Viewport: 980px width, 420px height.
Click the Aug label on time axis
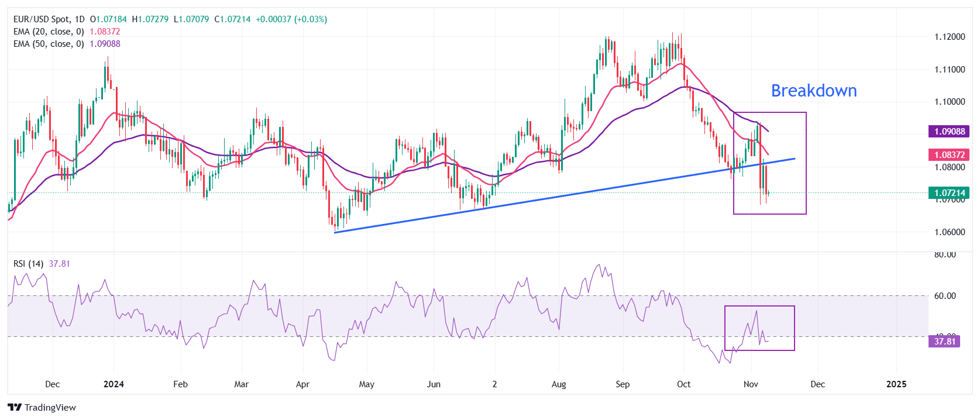[559, 384]
